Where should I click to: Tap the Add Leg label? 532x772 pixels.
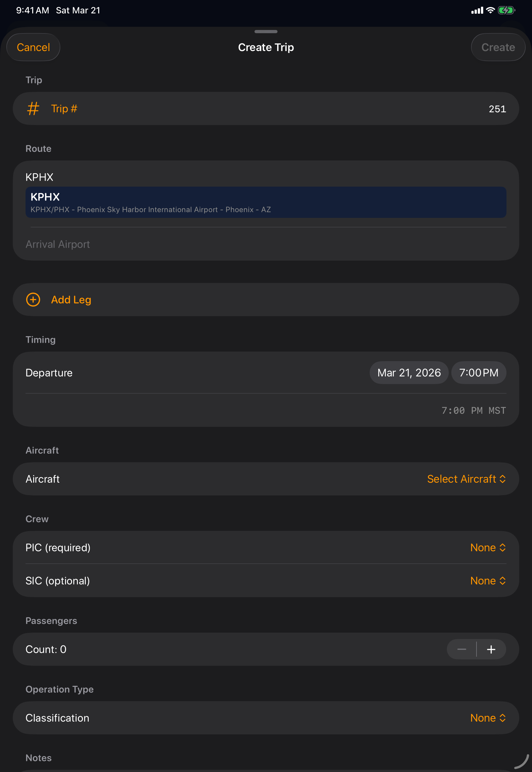coord(71,300)
